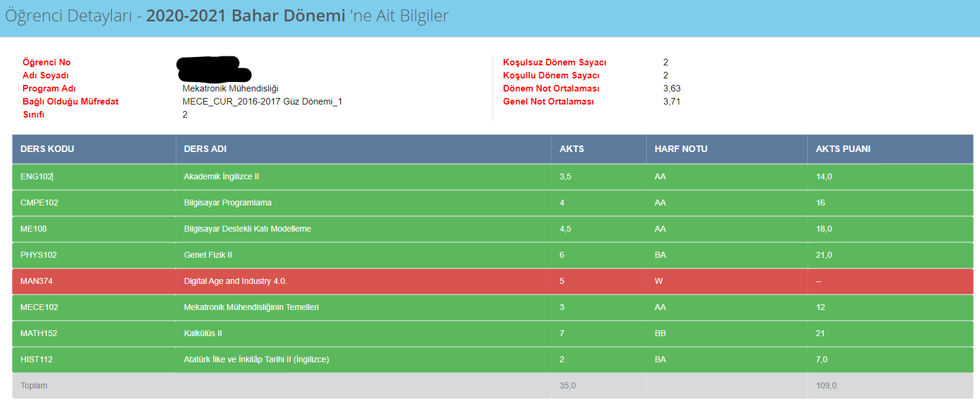Viewport: 980px width, 405px height.
Task: Click the Dönem Not Ortalaması value 3,63
Action: coord(672,88)
